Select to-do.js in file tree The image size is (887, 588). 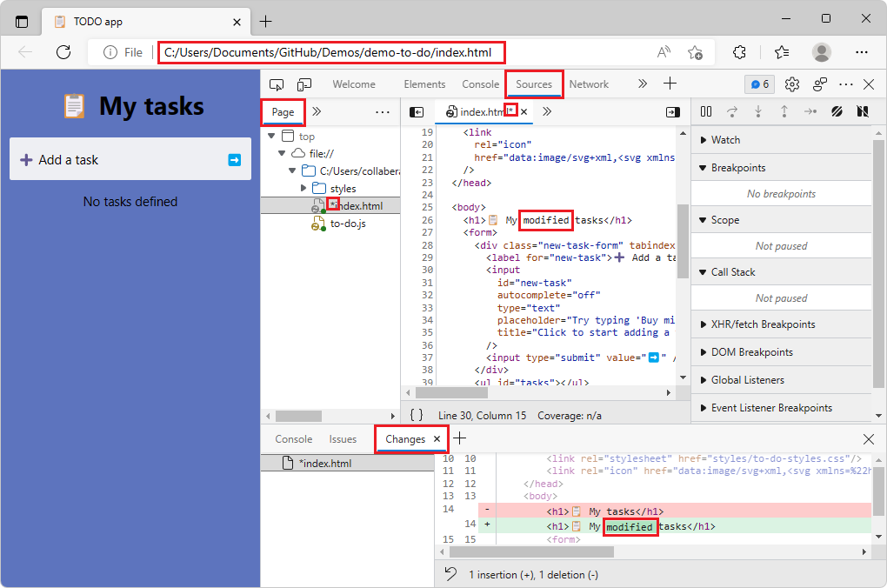tap(348, 224)
